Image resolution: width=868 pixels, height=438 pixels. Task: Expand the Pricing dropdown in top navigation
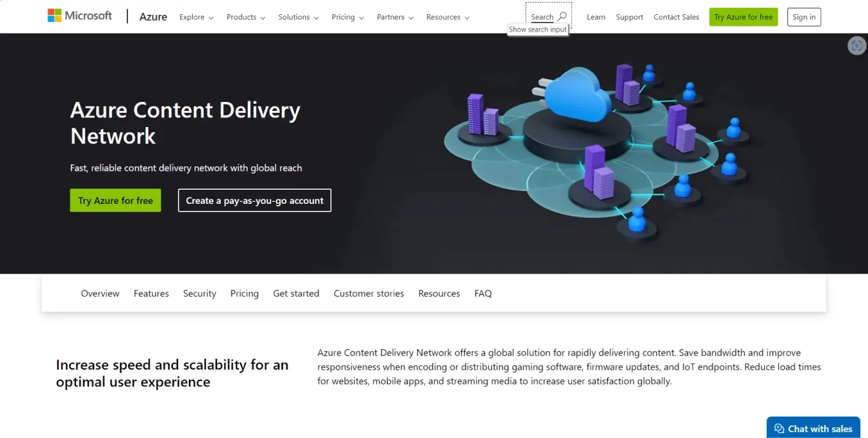click(348, 17)
